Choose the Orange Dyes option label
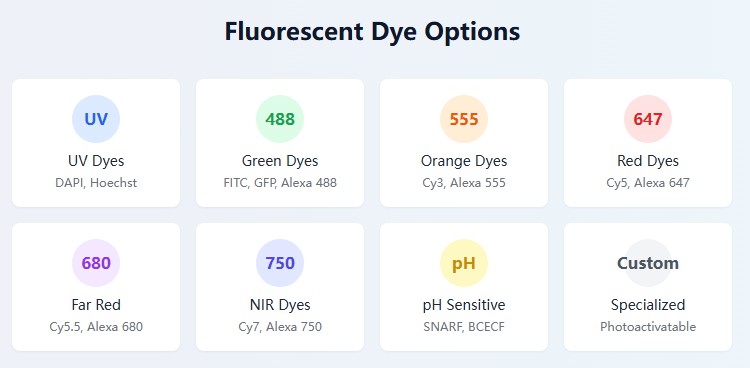The height and width of the screenshot is (368, 750). click(x=464, y=161)
